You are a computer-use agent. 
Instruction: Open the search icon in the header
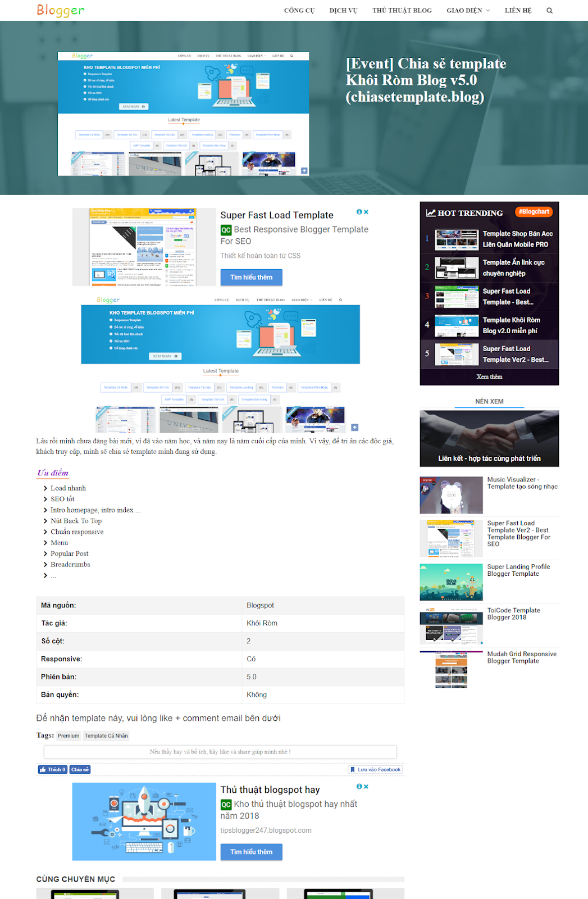pos(549,10)
